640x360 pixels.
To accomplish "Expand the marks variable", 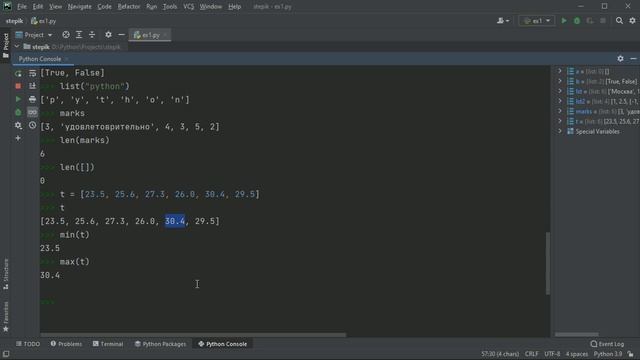I will click(560, 111).
